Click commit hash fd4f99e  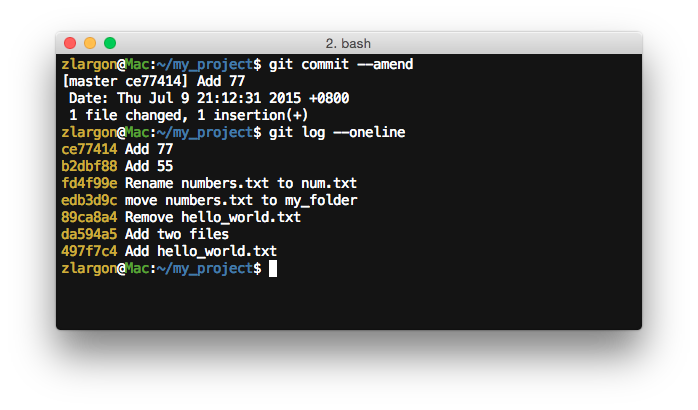tap(89, 183)
